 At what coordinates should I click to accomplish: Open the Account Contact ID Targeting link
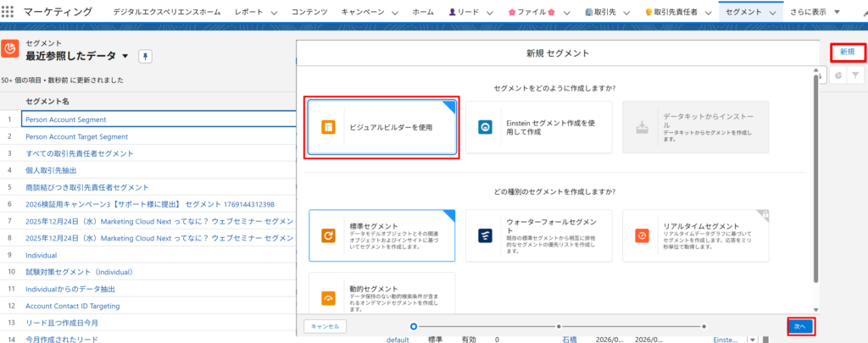73,306
